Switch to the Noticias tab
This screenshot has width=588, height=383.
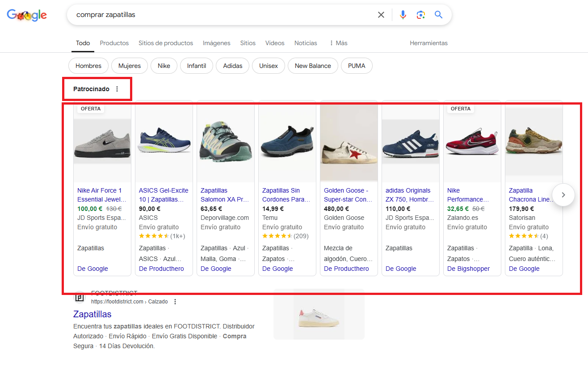point(306,43)
